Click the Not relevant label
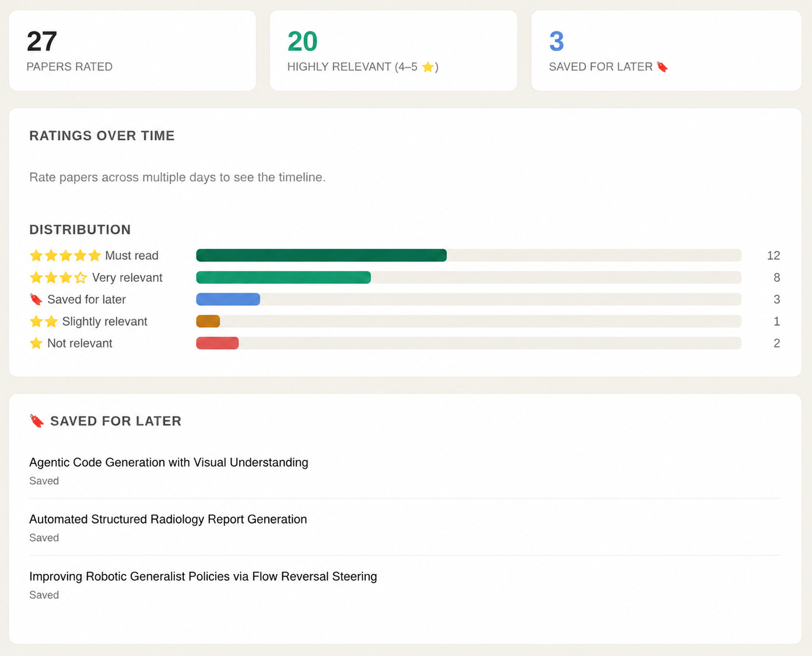 point(80,343)
